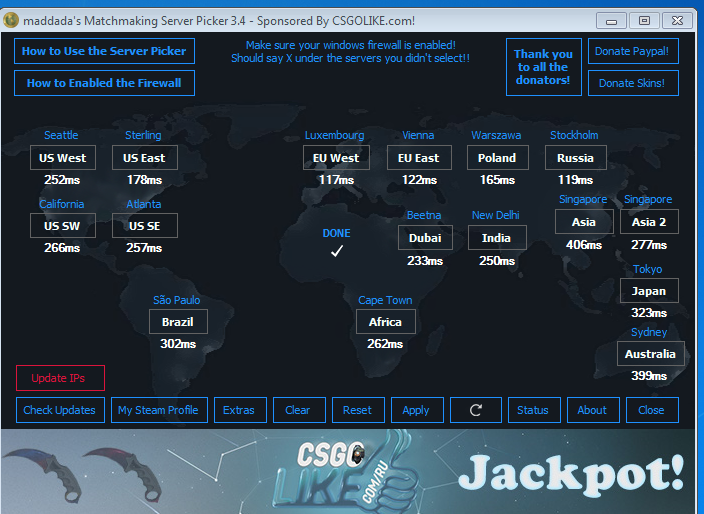
Task: Click the Check Updates button
Action: [59, 410]
